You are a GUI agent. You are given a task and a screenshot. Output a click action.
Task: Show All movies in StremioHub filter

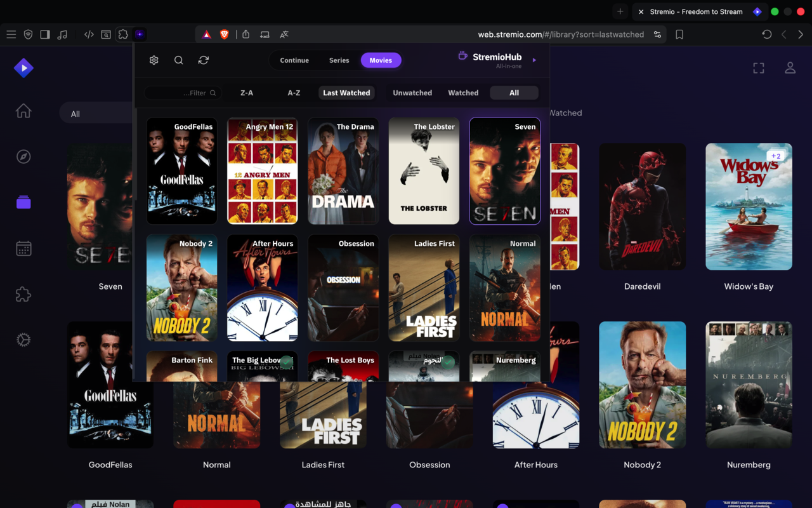(x=514, y=93)
